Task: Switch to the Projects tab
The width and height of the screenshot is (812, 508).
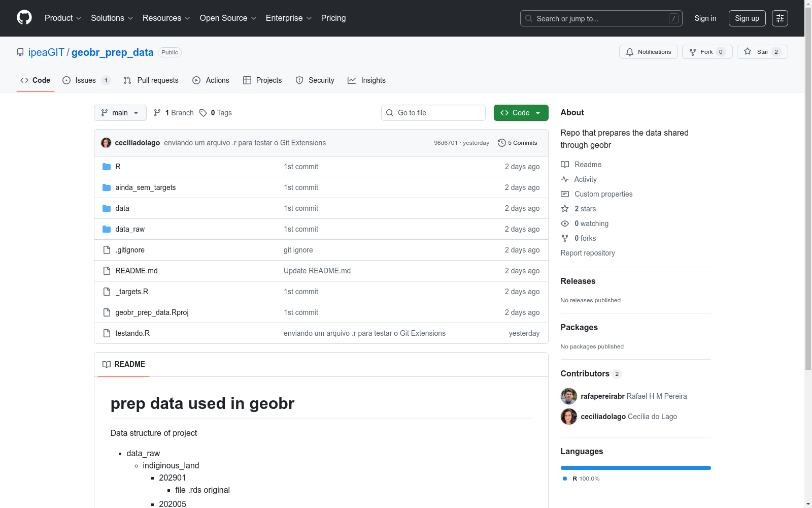Action: (x=262, y=80)
